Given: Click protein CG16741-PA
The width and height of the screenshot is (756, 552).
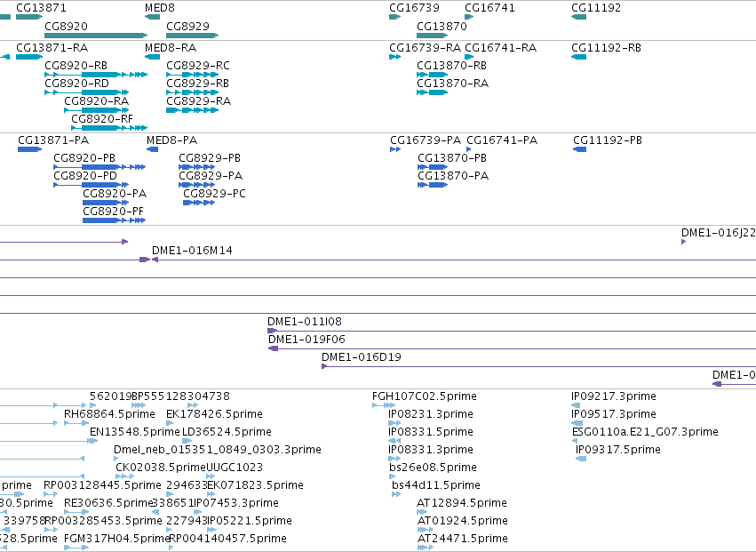Looking at the screenshot, I should click(502, 140).
